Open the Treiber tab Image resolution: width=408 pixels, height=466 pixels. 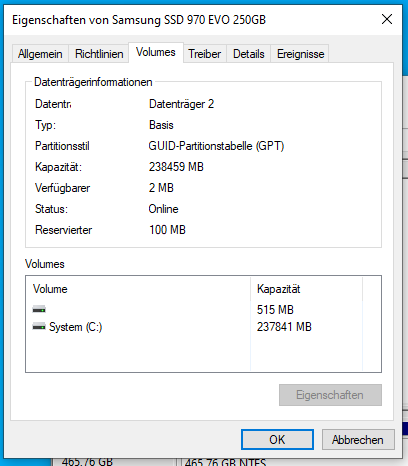pyautogui.click(x=205, y=54)
